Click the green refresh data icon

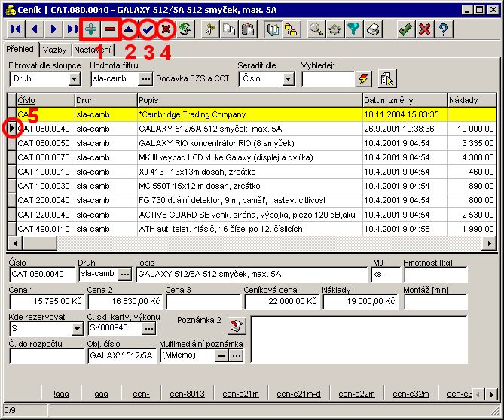[185, 29]
